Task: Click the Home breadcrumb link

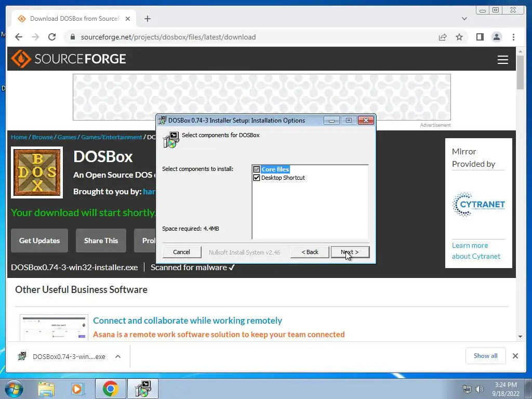Action: click(x=19, y=137)
